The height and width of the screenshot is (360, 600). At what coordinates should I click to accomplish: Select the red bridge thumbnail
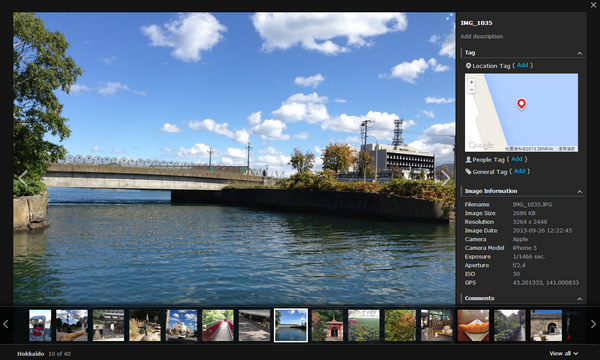coord(218,326)
